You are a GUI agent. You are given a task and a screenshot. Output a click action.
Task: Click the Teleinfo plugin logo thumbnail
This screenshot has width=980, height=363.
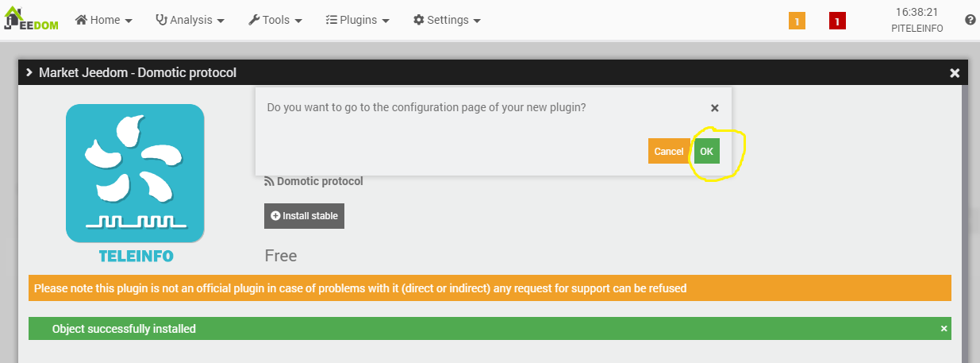(135, 174)
